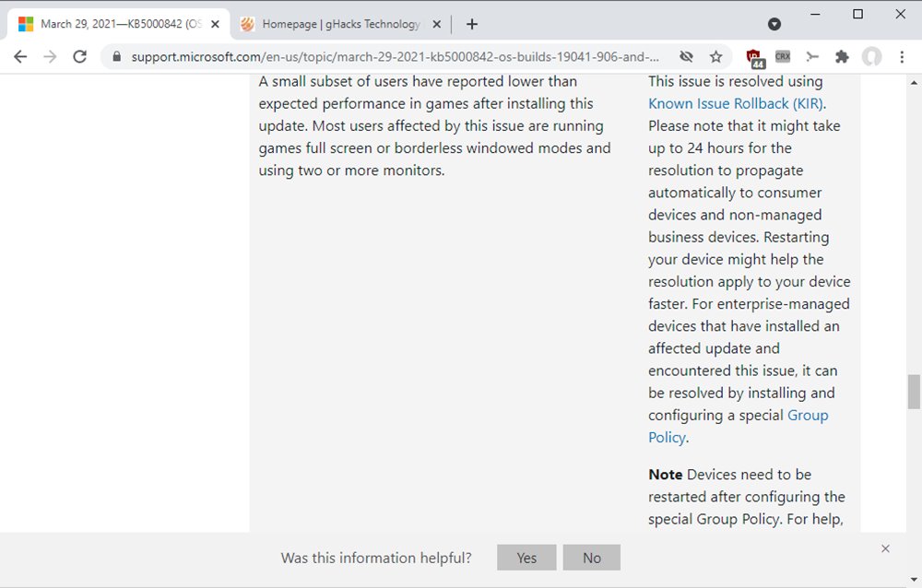Go forward to the next page
The width and height of the screenshot is (922, 588).
click(50, 56)
